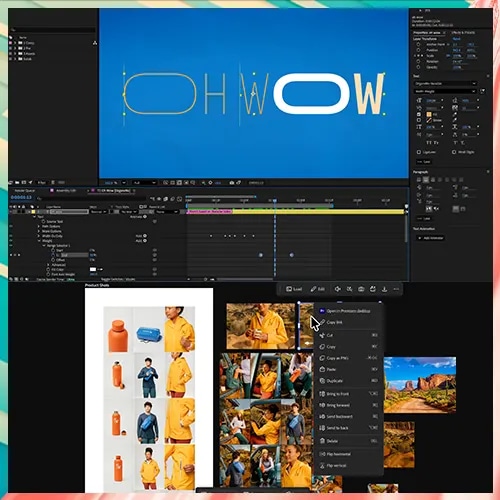This screenshot has width=500, height=500.
Task: Toggle the Ligatures checkbox
Action: (x=419, y=152)
